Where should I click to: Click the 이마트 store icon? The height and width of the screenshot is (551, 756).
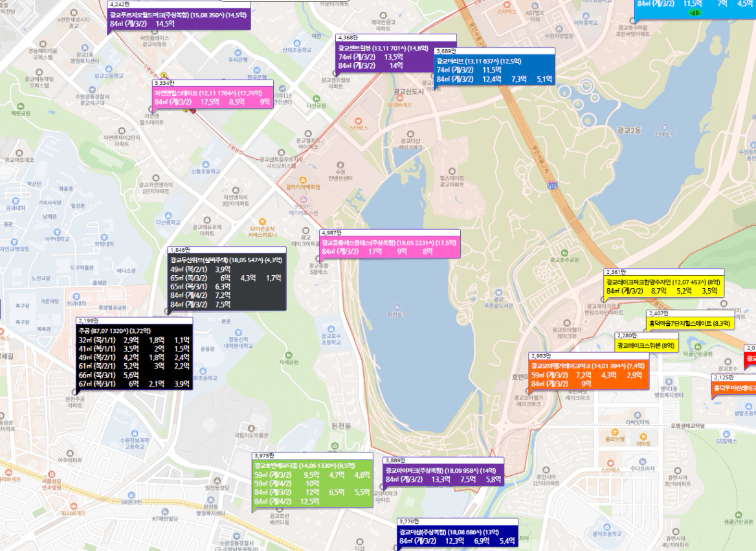coord(643,436)
